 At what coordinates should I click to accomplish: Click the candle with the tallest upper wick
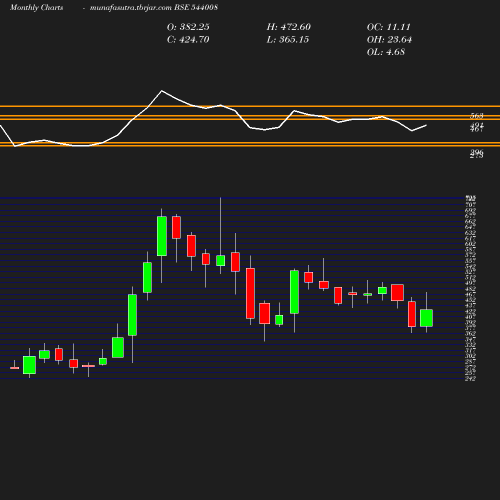point(220,260)
